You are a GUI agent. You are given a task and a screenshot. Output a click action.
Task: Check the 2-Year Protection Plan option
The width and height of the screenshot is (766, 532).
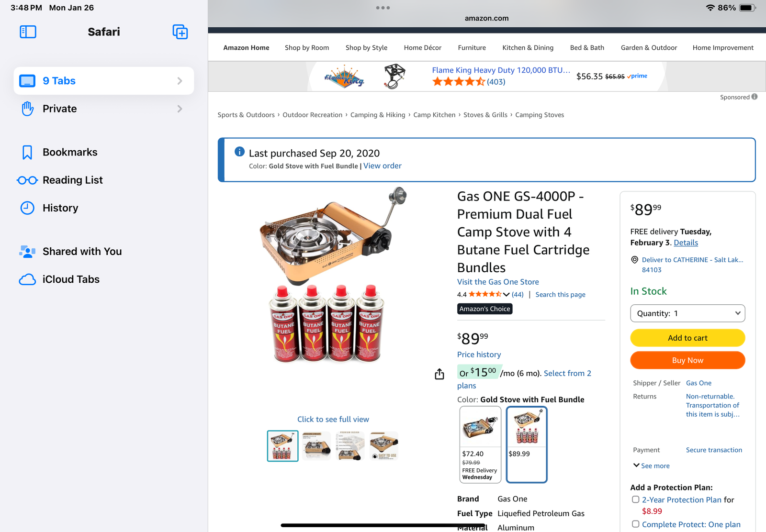pyautogui.click(x=635, y=499)
